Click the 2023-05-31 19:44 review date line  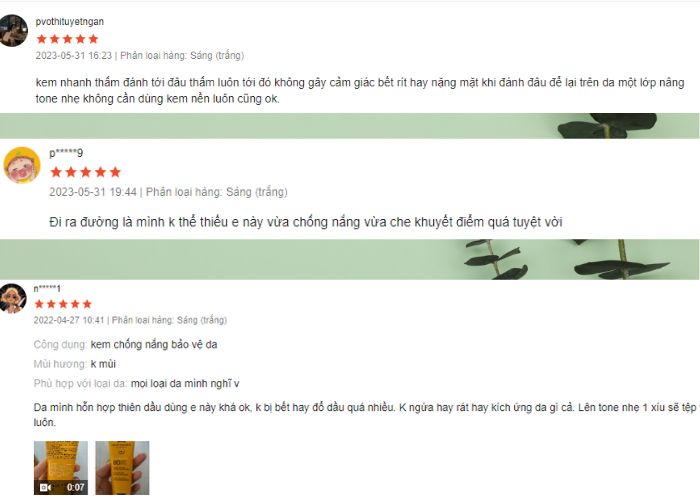(x=168, y=192)
